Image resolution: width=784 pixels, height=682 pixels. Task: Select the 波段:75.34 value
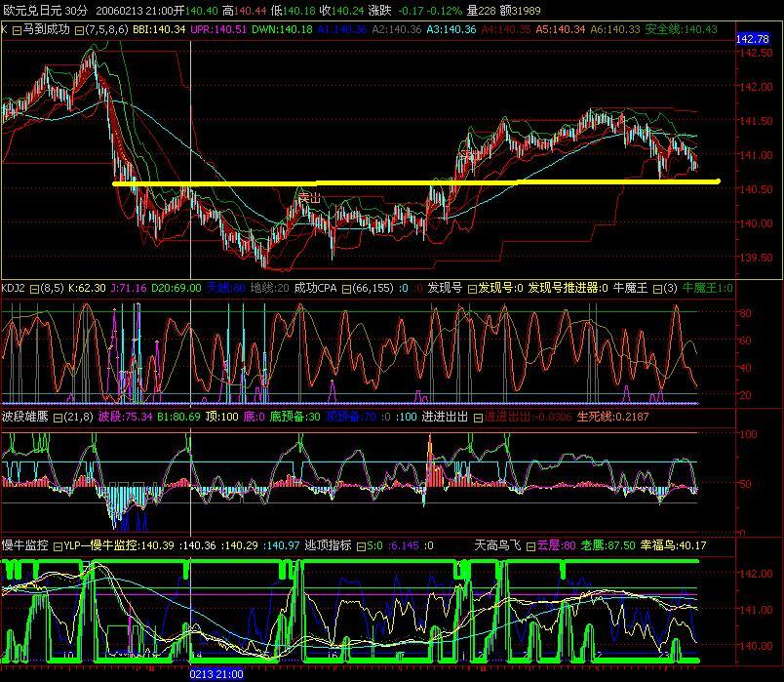[x=125, y=417]
